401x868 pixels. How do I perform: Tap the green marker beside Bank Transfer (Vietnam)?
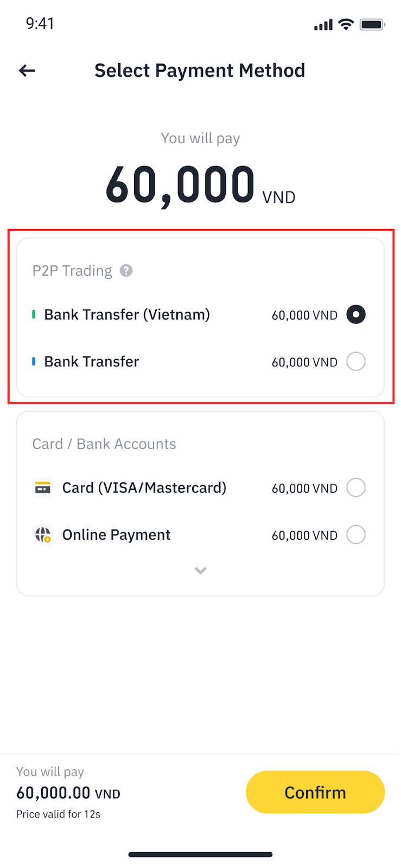[34, 315]
